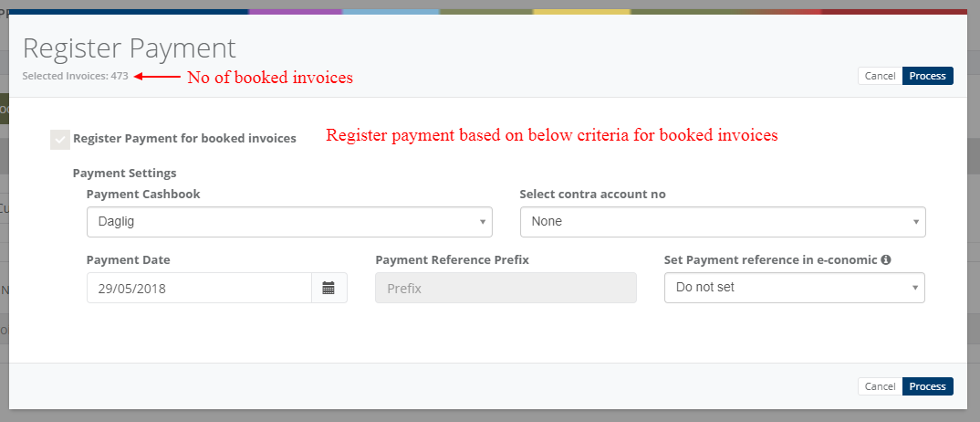The image size is (980, 422).
Task: Click the Payment Cashbook label
Action: (143, 195)
